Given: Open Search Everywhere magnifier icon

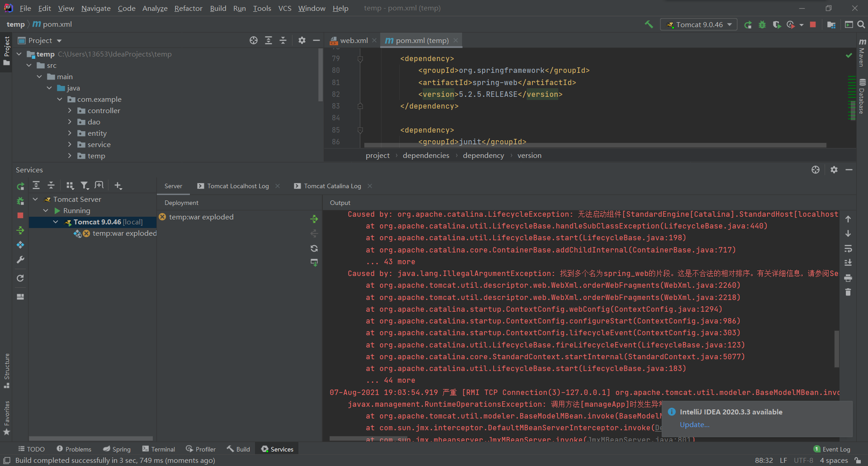Looking at the screenshot, I should coord(861,25).
